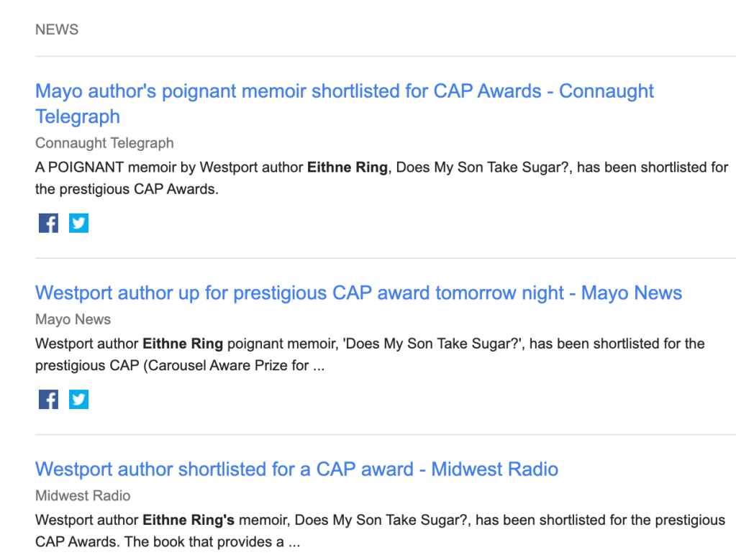Click bold 'Eithne Ring' in Connaught Telegraph snippet
This screenshot has height=560, width=736.
click(x=346, y=167)
